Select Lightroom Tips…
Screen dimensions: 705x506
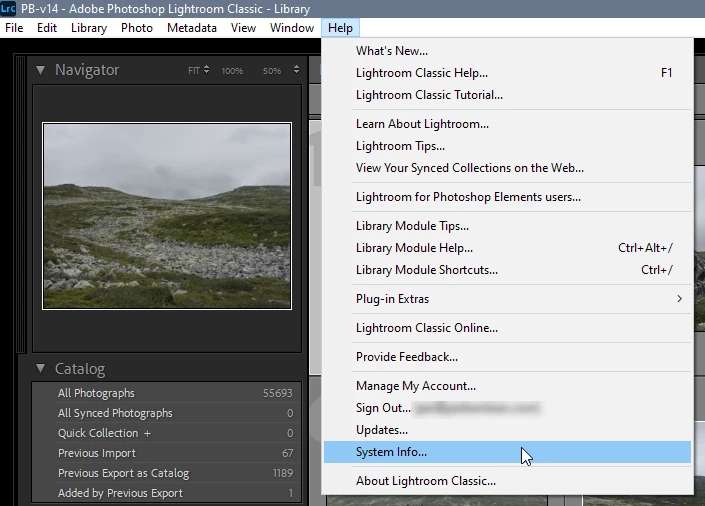point(507,146)
